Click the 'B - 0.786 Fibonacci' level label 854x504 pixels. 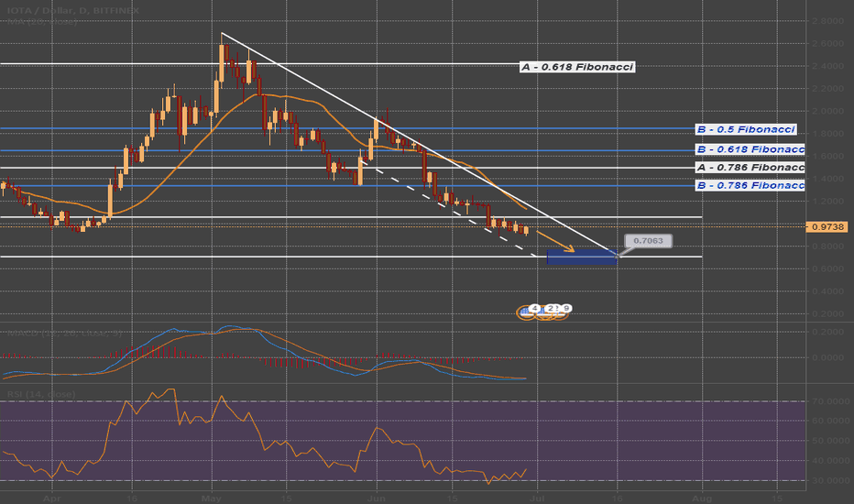750,185
